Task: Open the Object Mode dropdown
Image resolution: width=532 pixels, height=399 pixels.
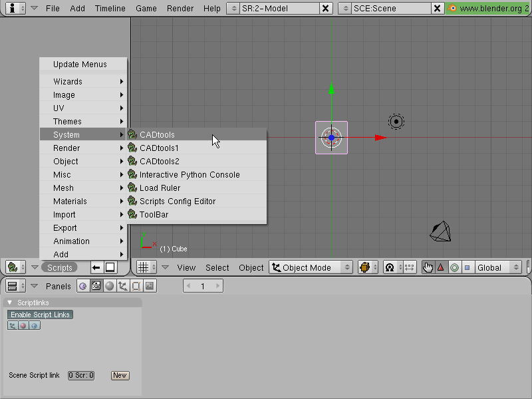Action: coord(311,267)
